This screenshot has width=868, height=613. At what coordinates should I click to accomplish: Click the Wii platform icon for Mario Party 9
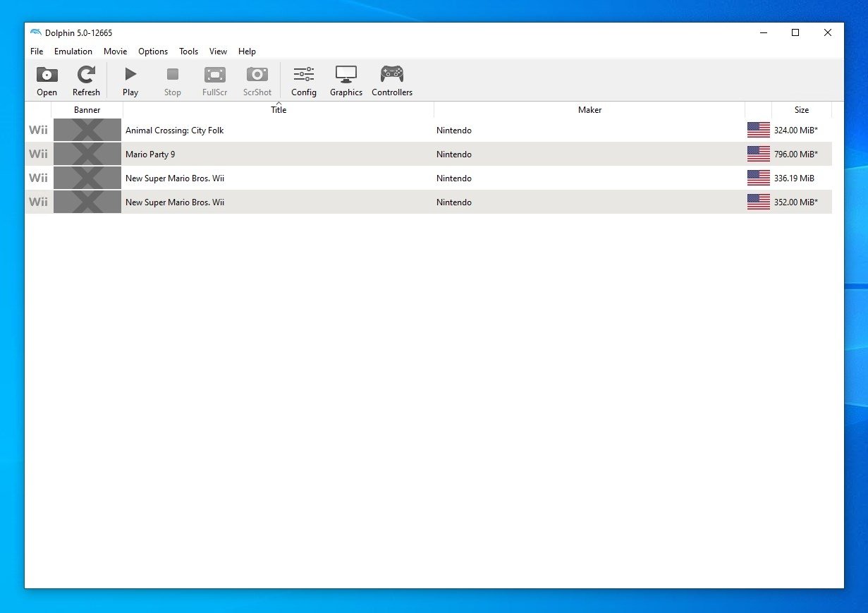[38, 154]
